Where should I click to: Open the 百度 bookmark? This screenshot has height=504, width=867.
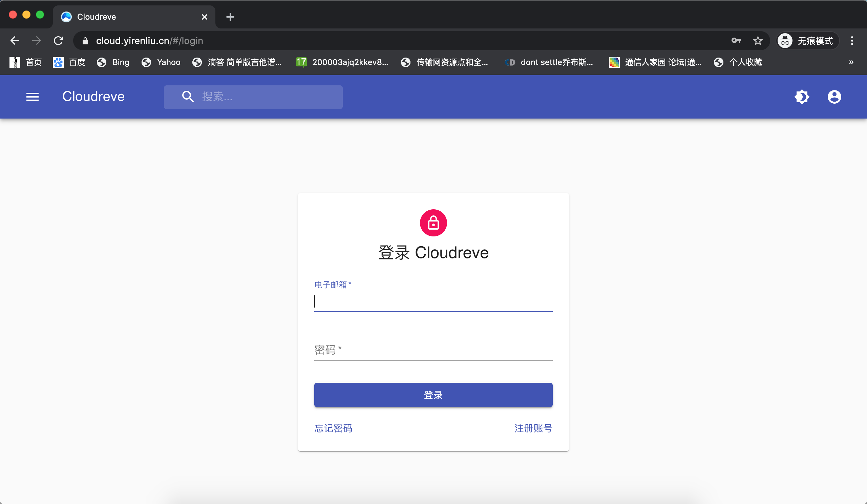[69, 62]
